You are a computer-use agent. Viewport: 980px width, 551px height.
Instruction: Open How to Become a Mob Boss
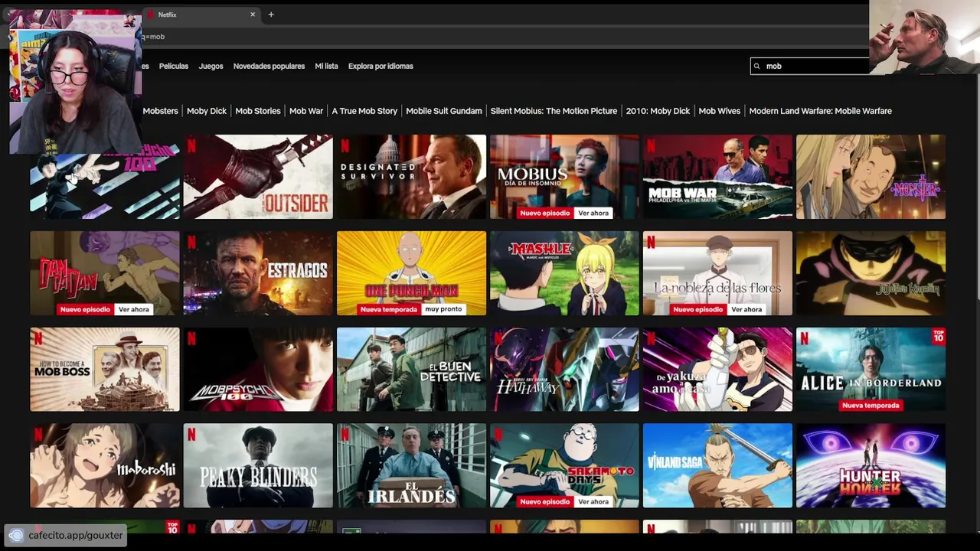(x=105, y=370)
